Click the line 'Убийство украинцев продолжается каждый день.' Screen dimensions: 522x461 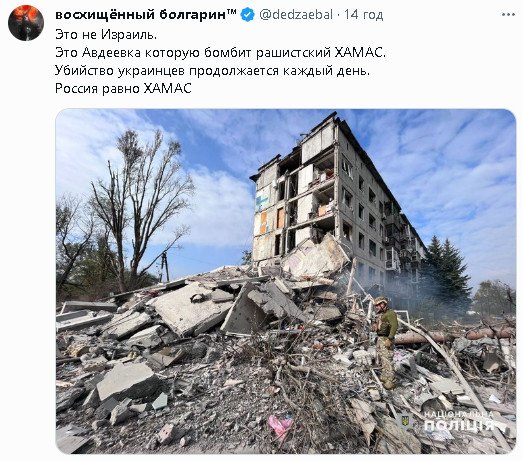(x=212, y=70)
